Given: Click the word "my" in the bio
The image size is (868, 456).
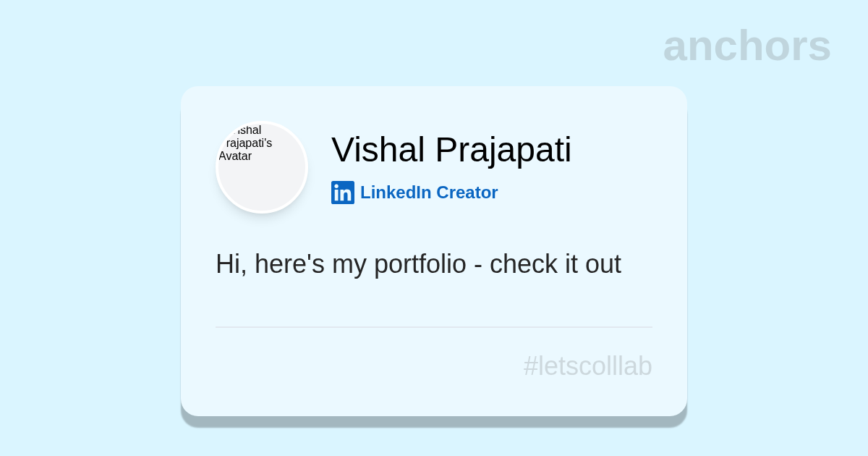Looking at the screenshot, I should (349, 264).
